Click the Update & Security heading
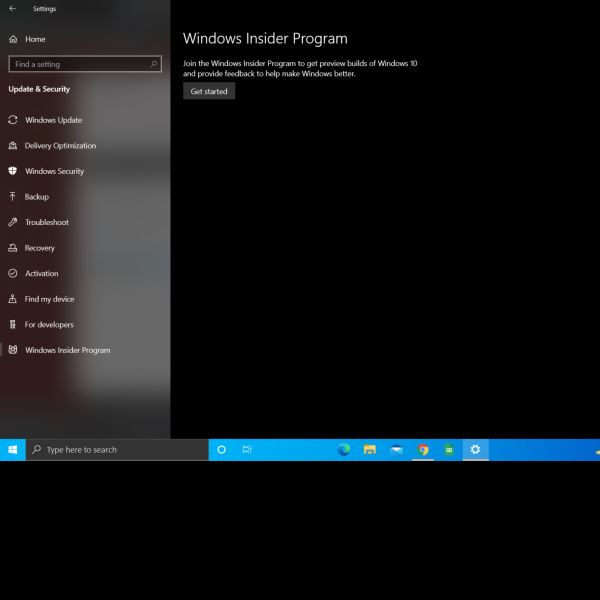The image size is (600, 600). coord(39,89)
